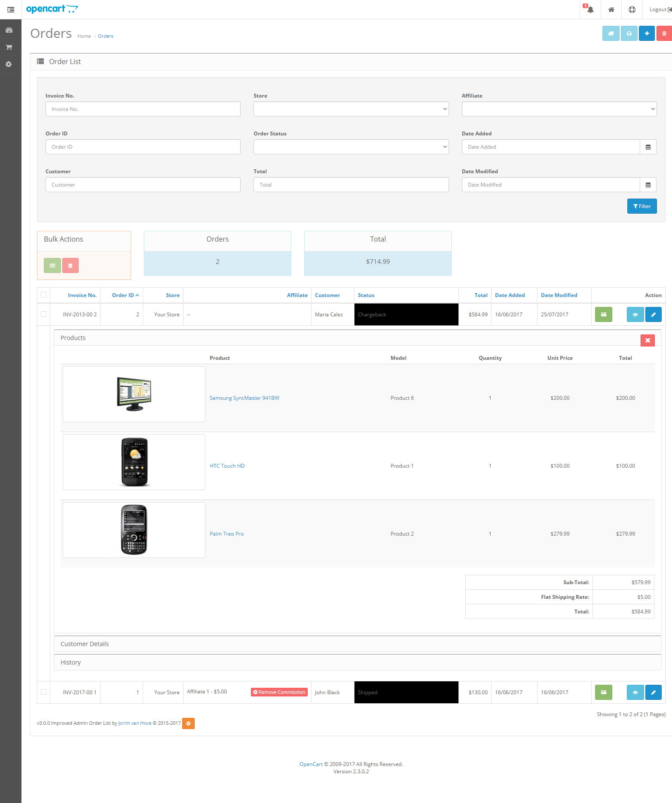The height and width of the screenshot is (803, 672).
Task: Open the Date Added calendar picker
Action: pos(648,147)
